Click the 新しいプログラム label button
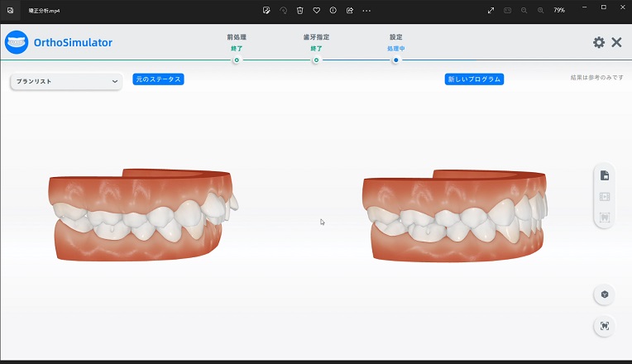Viewport: 632px width, 364px height. pos(474,79)
